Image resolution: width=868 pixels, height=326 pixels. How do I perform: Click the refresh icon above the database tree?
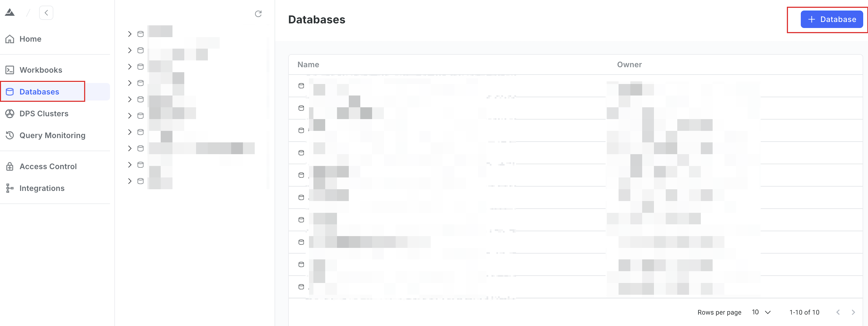tap(258, 14)
